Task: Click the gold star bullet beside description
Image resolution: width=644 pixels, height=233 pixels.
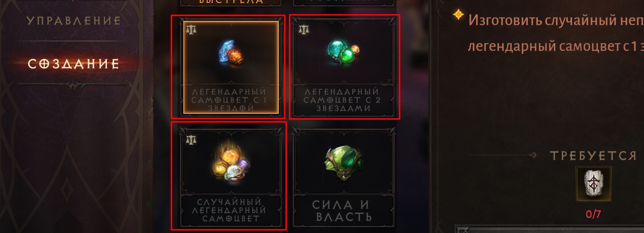Action: (x=458, y=15)
